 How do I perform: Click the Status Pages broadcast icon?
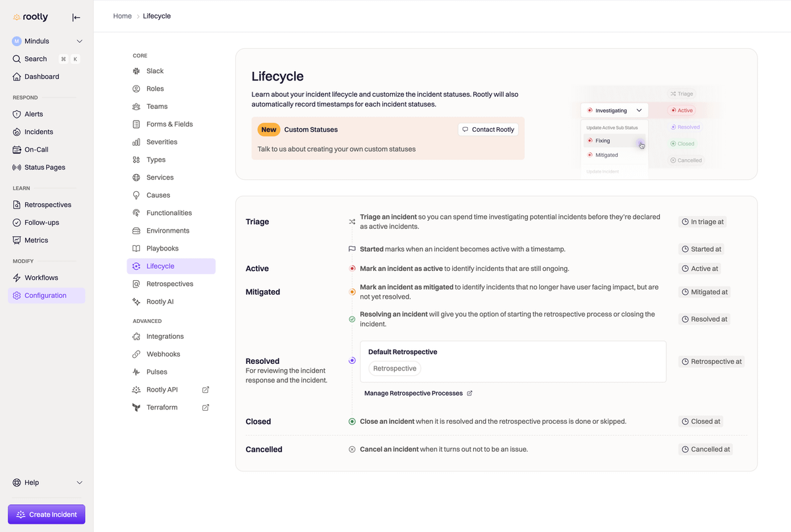(17, 167)
